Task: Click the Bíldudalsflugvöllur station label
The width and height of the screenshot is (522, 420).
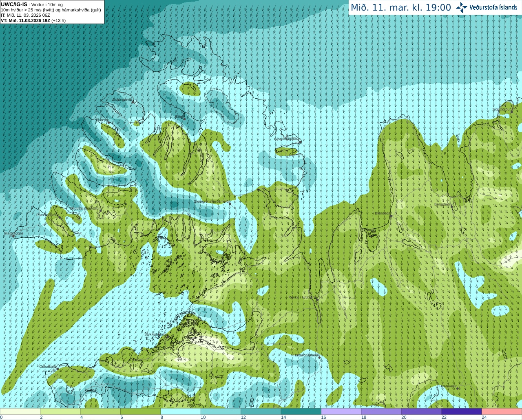Action: click(x=85, y=208)
